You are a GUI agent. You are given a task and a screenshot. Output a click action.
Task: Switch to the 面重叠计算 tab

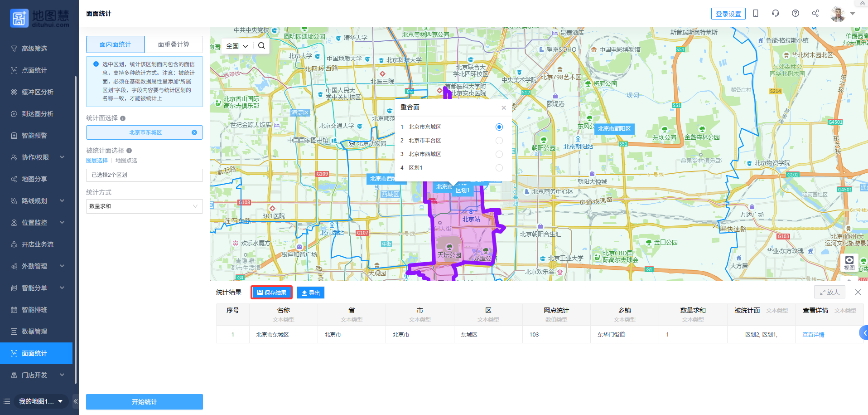[174, 44]
